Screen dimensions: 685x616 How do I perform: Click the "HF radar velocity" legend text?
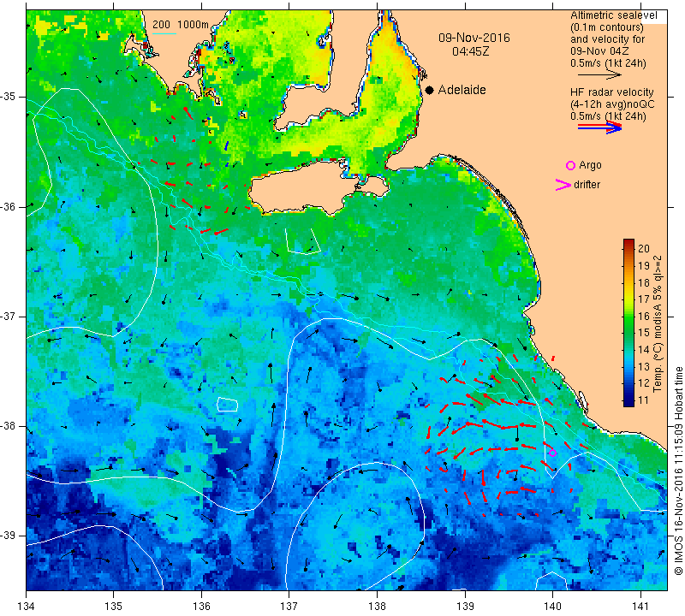pyautogui.click(x=611, y=92)
